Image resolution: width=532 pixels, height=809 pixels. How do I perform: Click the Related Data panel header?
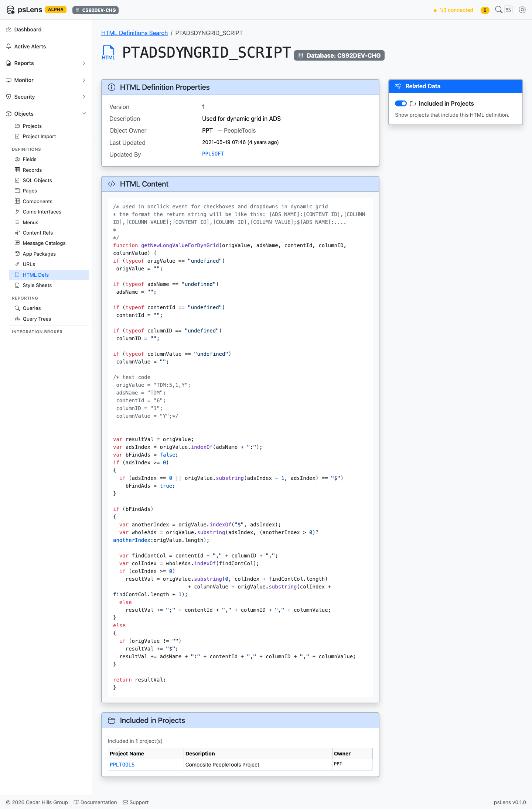456,86
